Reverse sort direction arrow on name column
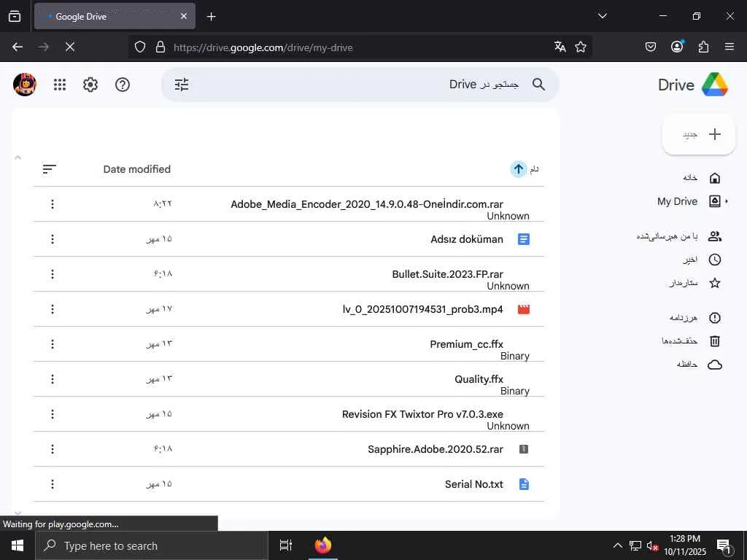Viewport: 747px width, 560px height. [x=519, y=169]
